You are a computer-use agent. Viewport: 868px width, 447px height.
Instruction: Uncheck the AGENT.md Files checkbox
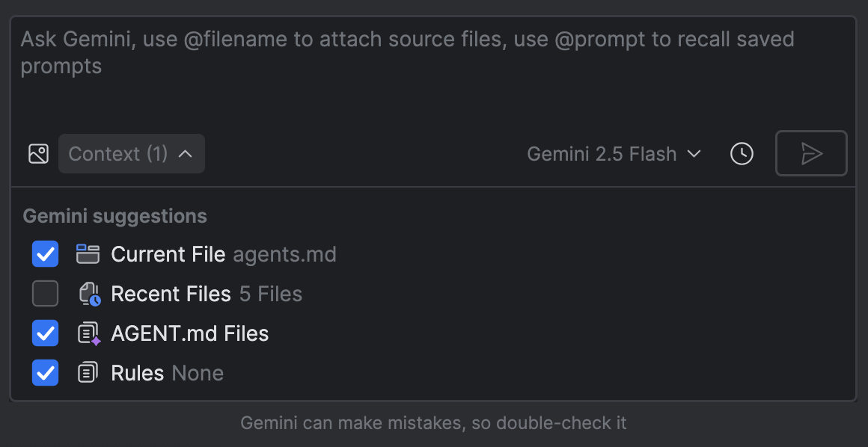[46, 333]
